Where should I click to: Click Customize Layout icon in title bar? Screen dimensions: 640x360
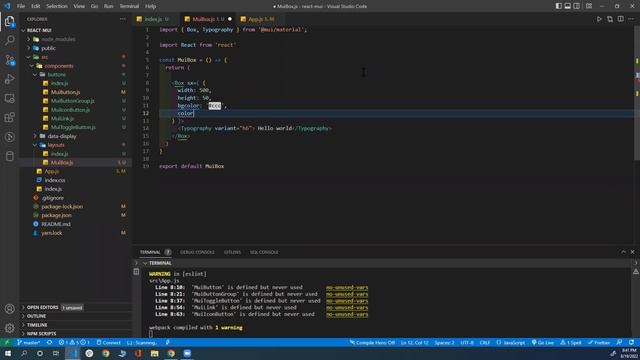click(x=589, y=6)
